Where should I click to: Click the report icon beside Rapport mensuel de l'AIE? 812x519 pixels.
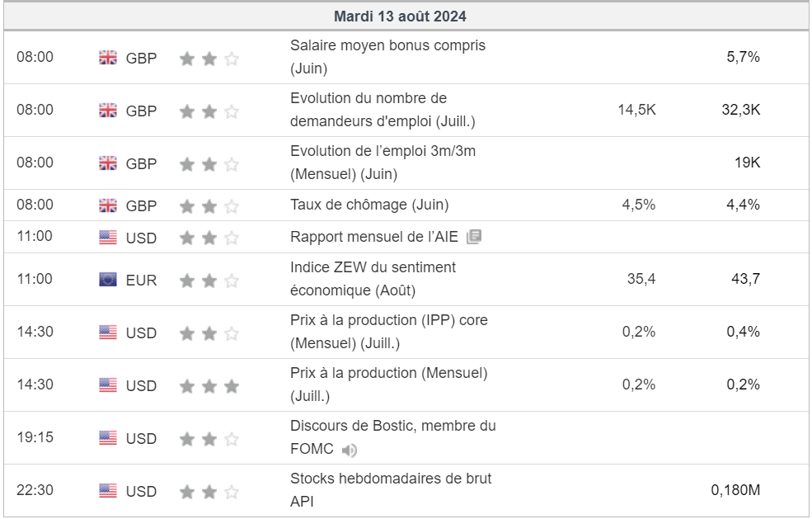pyautogui.click(x=474, y=237)
